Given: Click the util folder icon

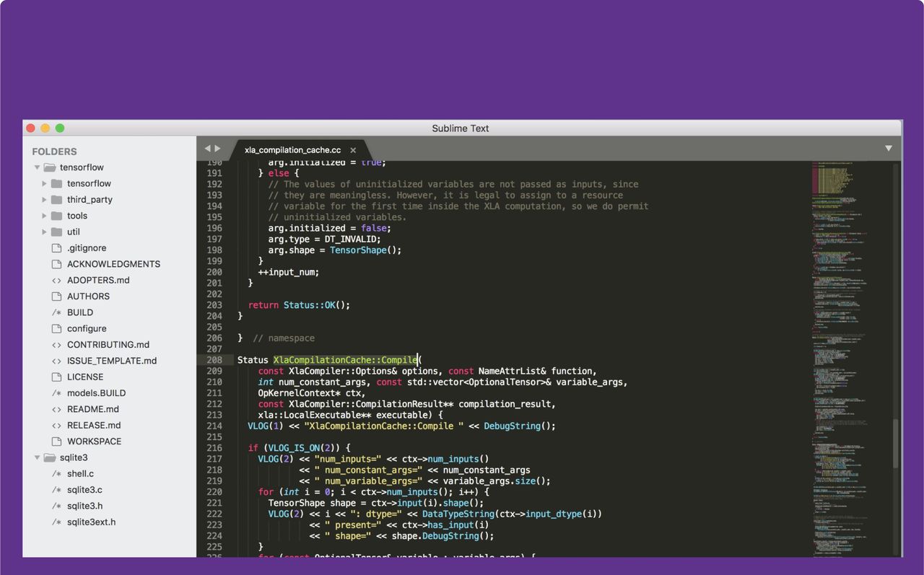Looking at the screenshot, I should [56, 232].
